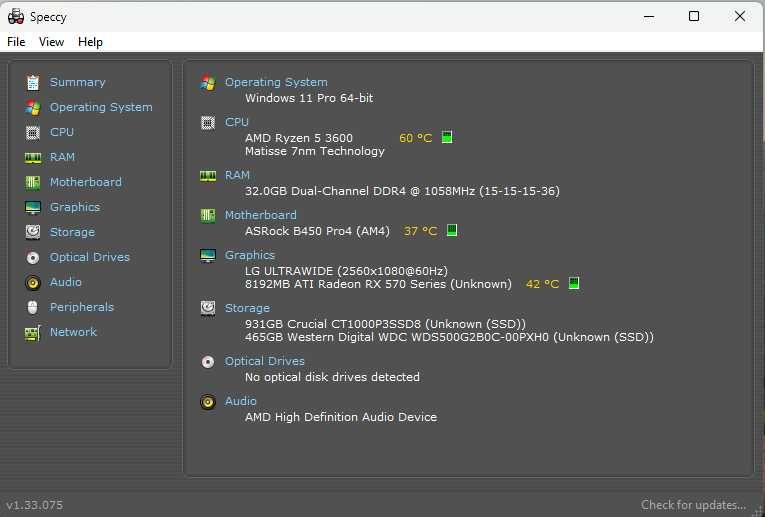Screen dimensions: 765x517
Task: Open the View menu
Action: (x=51, y=42)
